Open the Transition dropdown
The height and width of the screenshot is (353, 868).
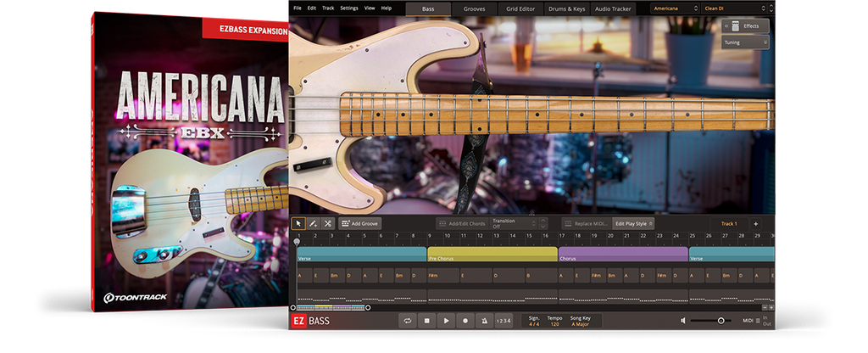coord(513,223)
